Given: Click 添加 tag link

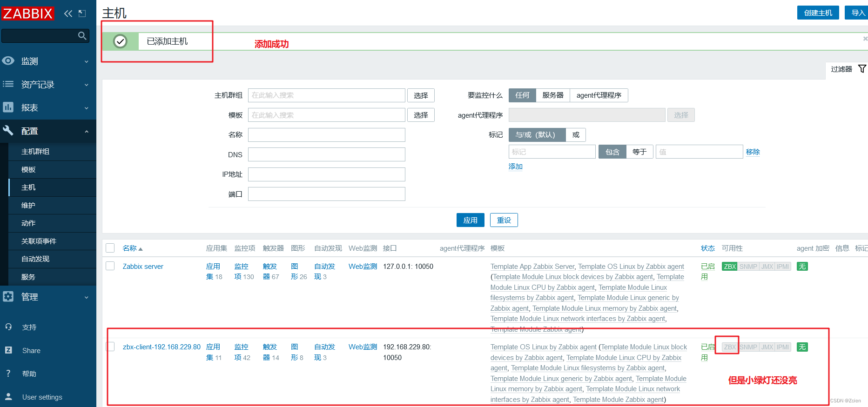Looking at the screenshot, I should (516, 167).
